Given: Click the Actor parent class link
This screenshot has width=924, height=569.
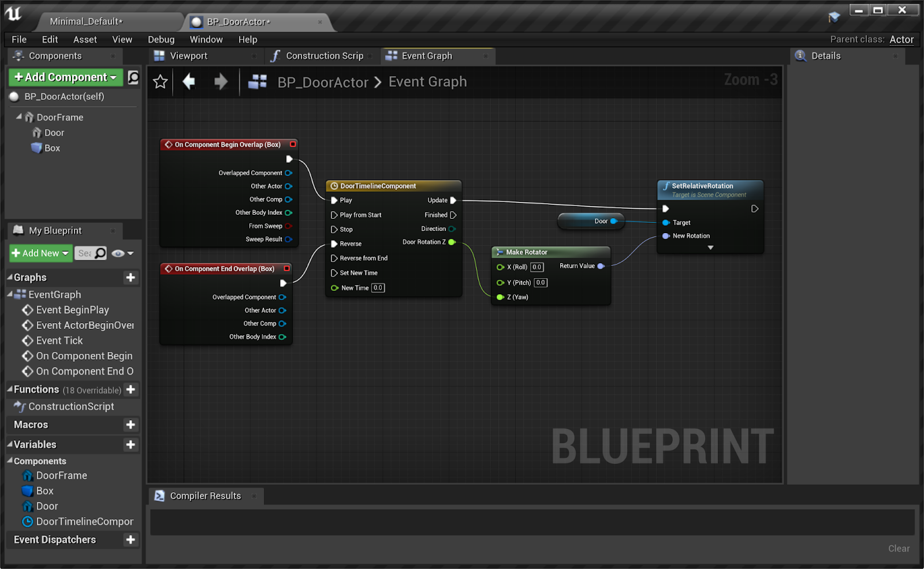Looking at the screenshot, I should pyautogui.click(x=901, y=39).
